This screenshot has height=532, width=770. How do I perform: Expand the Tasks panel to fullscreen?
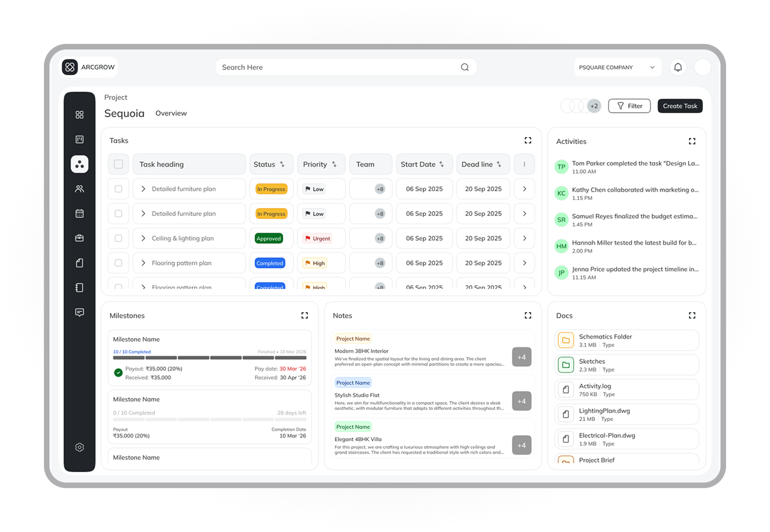pyautogui.click(x=528, y=141)
